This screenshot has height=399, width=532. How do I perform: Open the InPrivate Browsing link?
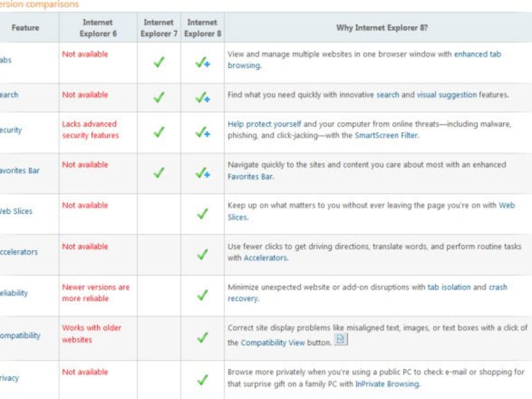(x=387, y=384)
